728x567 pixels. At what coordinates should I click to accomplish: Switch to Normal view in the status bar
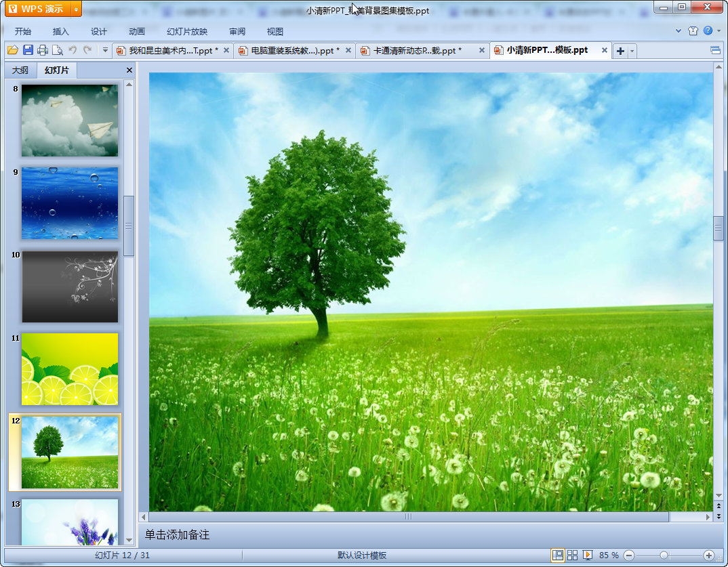tap(558, 555)
